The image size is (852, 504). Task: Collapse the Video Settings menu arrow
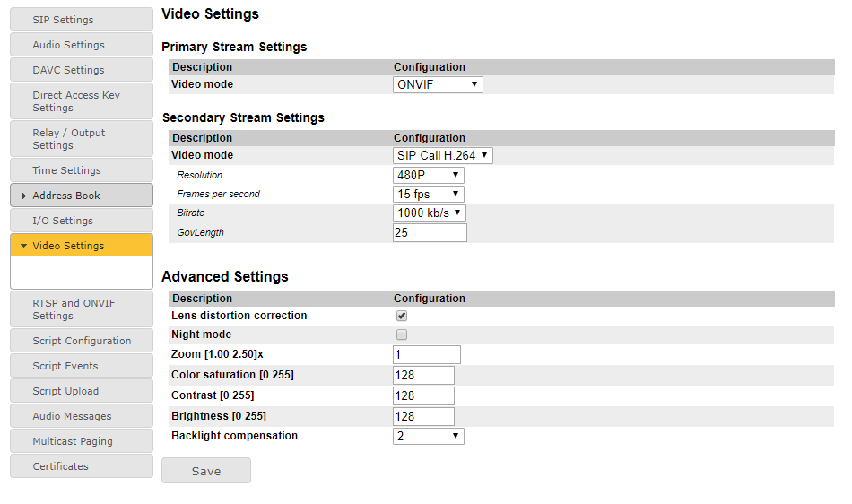(x=23, y=246)
